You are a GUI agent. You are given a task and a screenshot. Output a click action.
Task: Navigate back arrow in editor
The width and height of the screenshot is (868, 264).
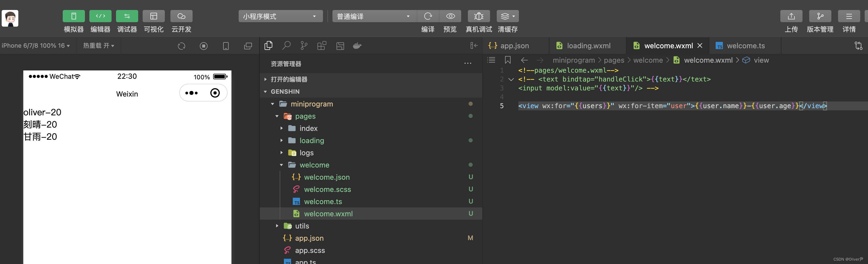(524, 60)
